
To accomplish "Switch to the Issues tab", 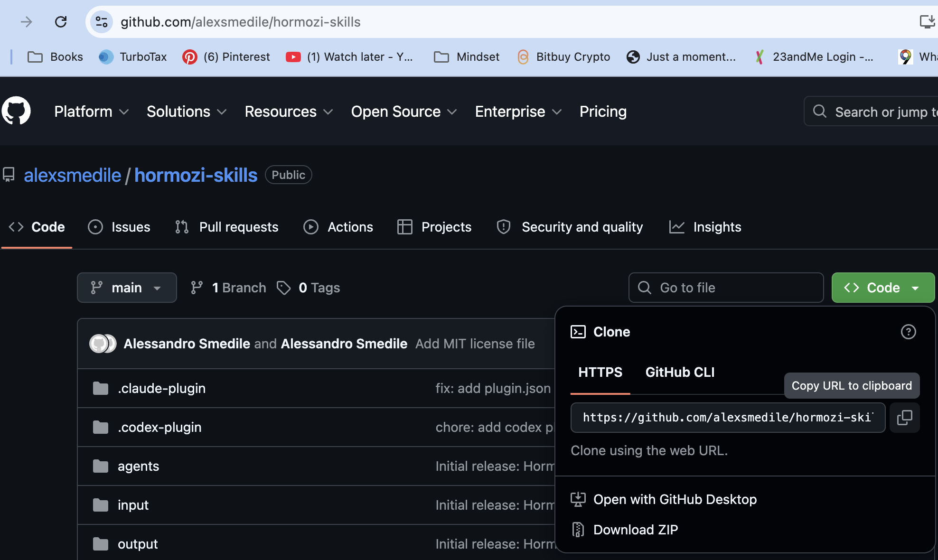I will pos(119,227).
